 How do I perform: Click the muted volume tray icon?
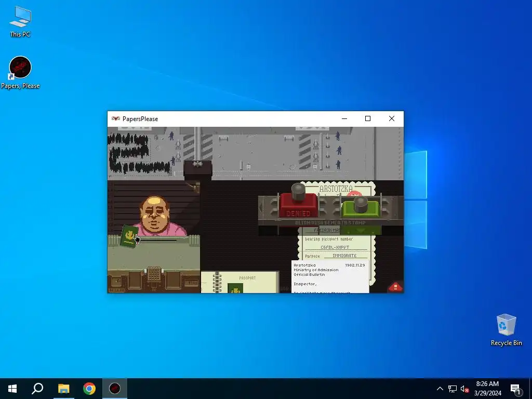coord(465,389)
